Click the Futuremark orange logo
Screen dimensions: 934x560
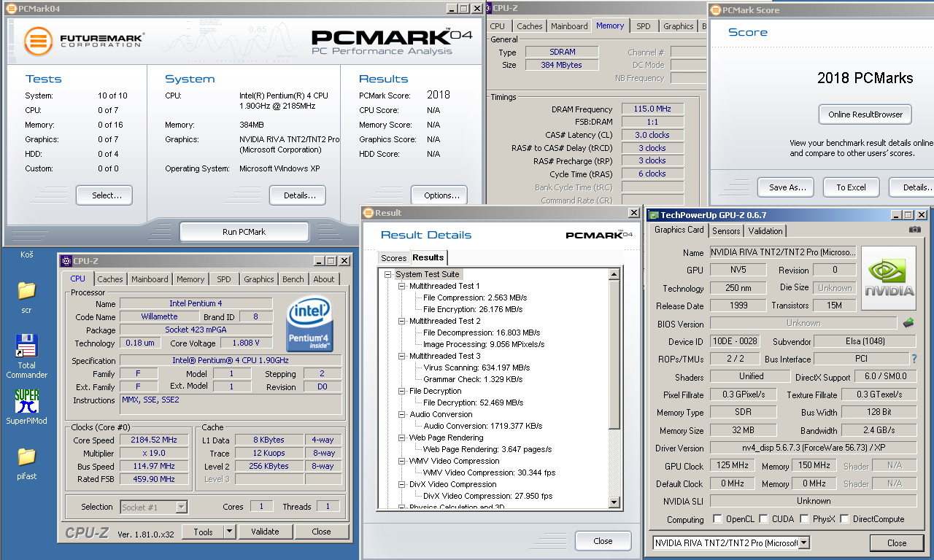coord(38,41)
